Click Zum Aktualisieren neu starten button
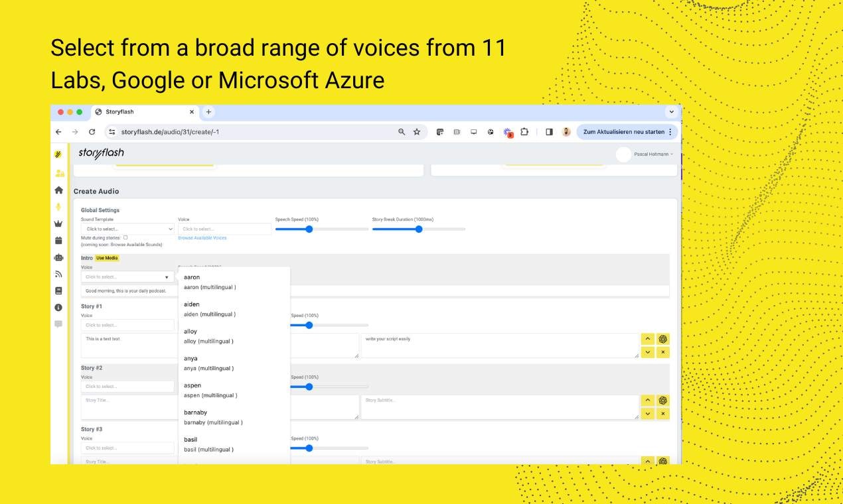The width and height of the screenshot is (843, 504). (627, 132)
